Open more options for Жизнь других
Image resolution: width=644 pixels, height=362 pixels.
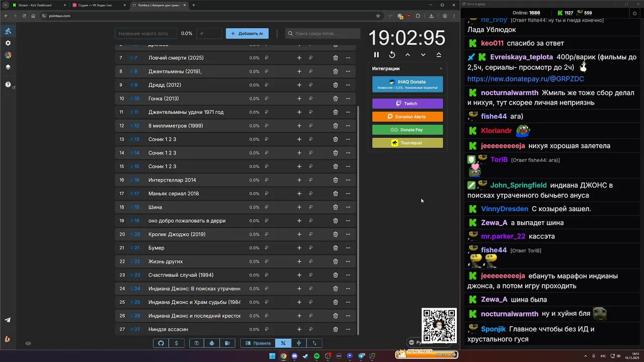click(348, 261)
